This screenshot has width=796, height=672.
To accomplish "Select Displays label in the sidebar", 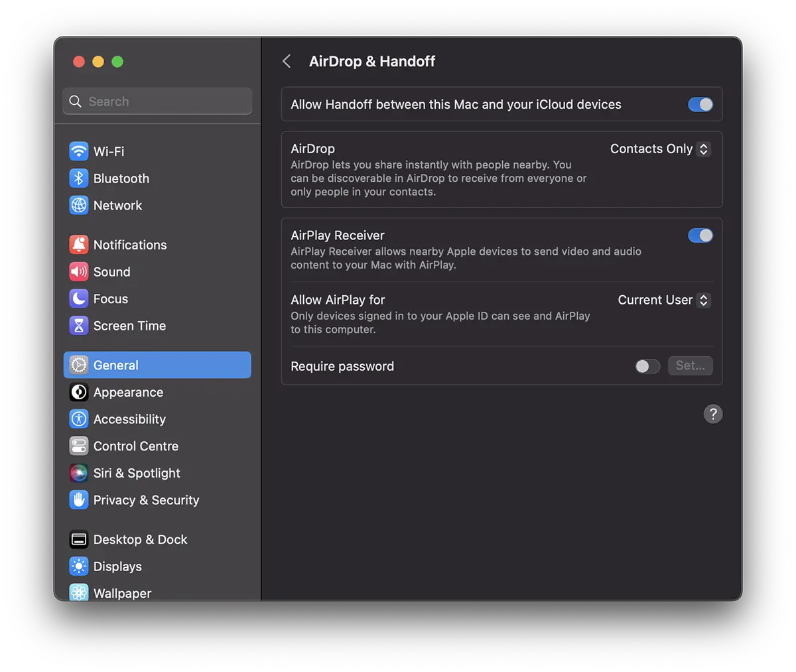I will tap(117, 567).
